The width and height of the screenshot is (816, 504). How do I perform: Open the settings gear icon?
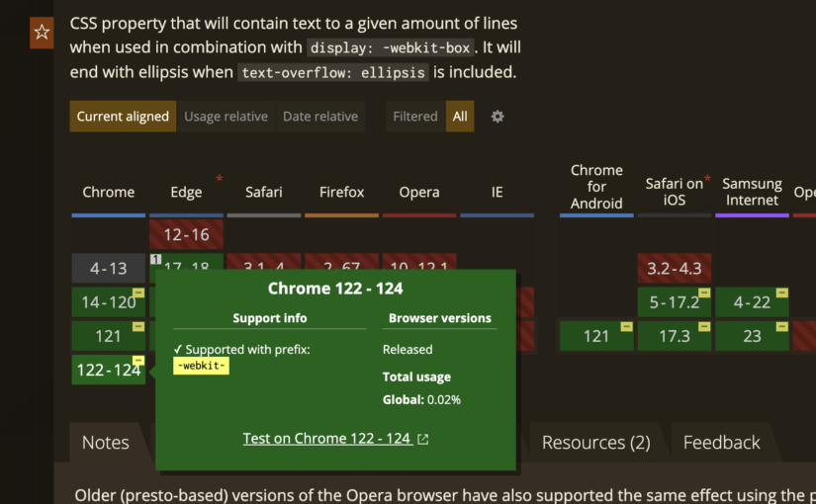(498, 117)
